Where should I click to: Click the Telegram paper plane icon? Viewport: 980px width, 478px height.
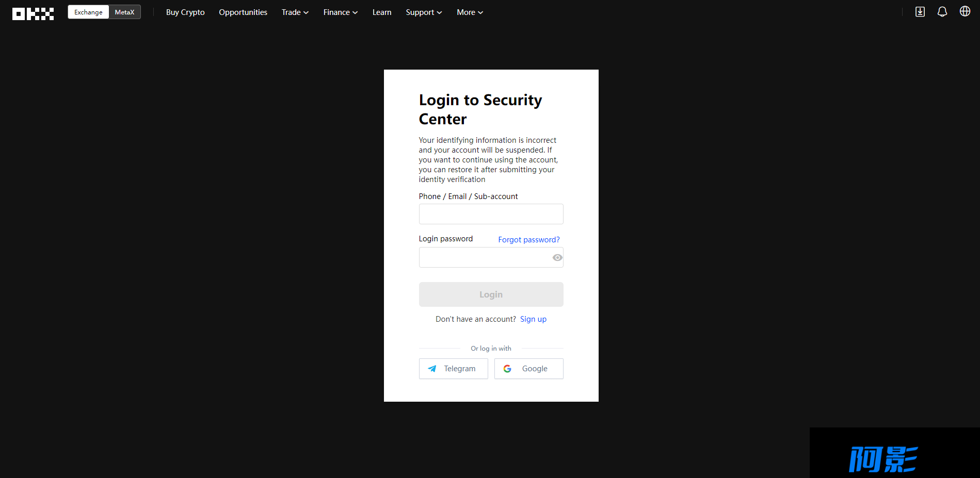point(432,369)
